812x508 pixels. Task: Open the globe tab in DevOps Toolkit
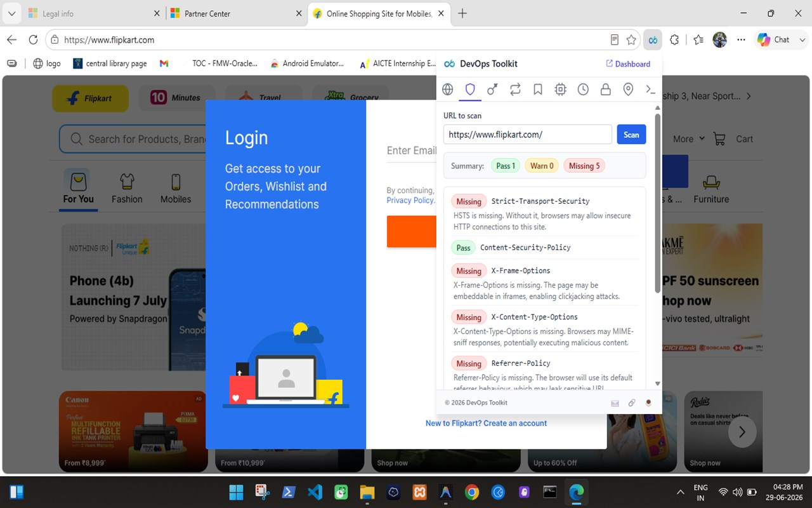(448, 90)
